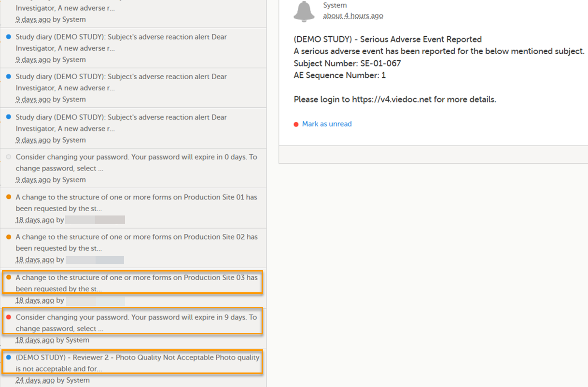
Task: Open password expires in 9 days message
Action: 136,323
